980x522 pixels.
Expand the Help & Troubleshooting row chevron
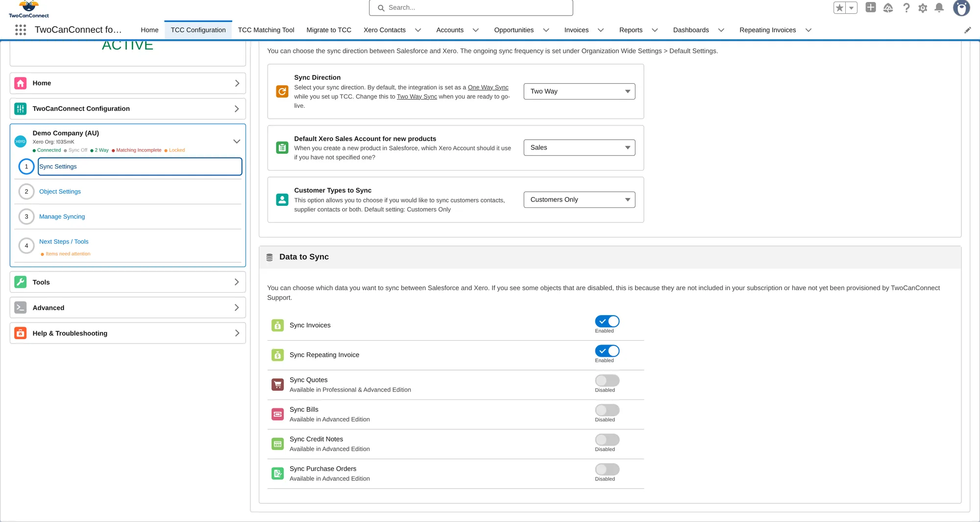pos(237,333)
